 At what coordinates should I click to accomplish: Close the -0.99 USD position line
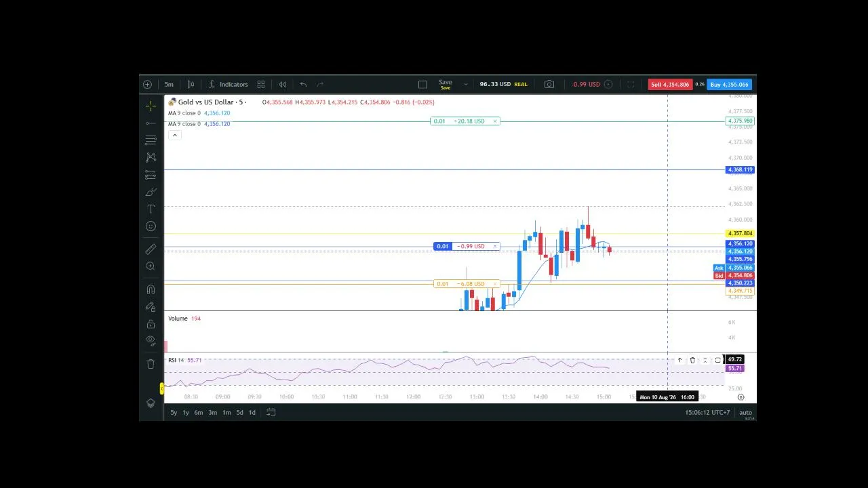pyautogui.click(x=495, y=246)
